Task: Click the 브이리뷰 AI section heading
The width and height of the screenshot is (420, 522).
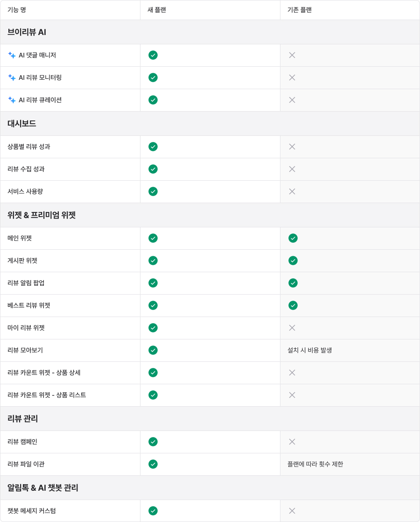Action: click(x=27, y=32)
